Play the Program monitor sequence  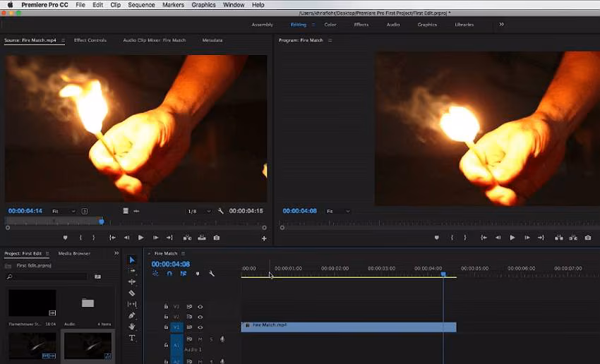coord(512,238)
